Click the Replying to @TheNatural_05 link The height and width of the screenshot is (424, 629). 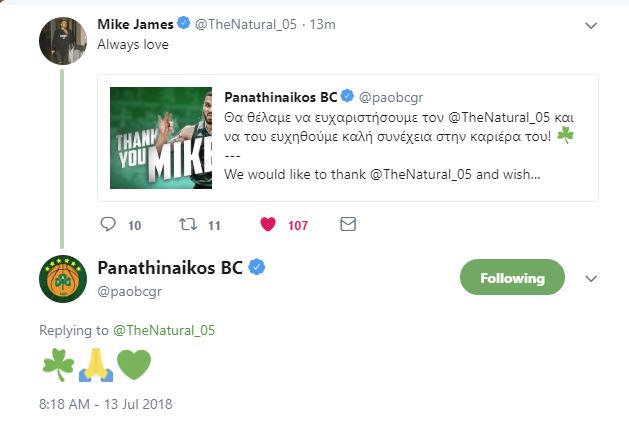click(x=166, y=329)
